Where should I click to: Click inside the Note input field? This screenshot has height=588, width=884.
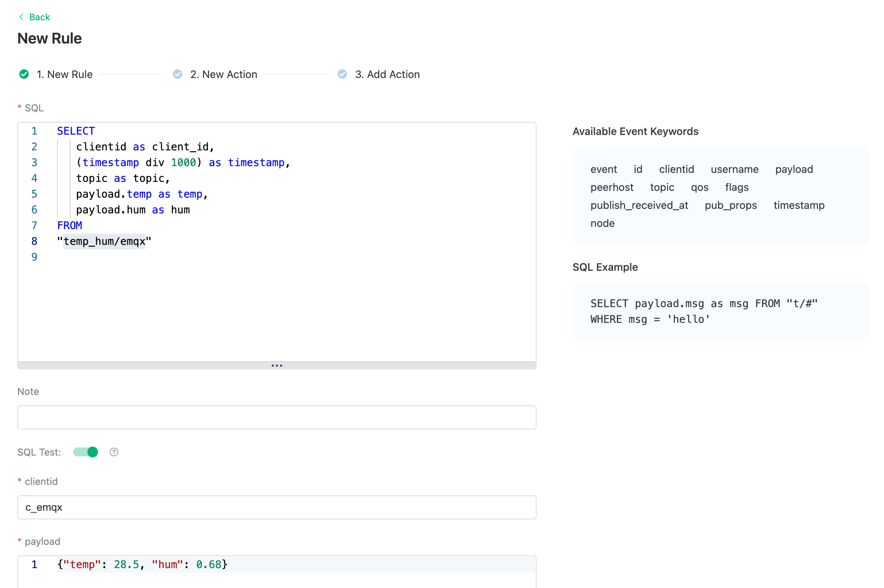277,417
